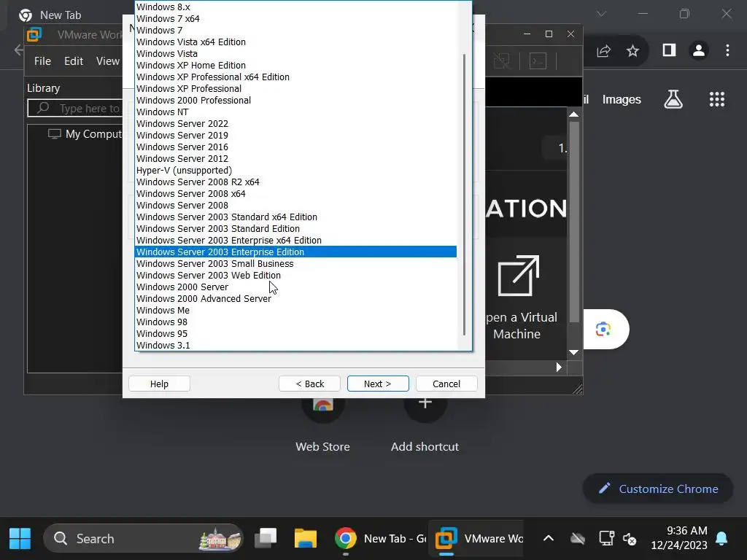Choose Windows 2000 Advanced Server
Viewport: 747px width, 560px height.
(x=296, y=298)
